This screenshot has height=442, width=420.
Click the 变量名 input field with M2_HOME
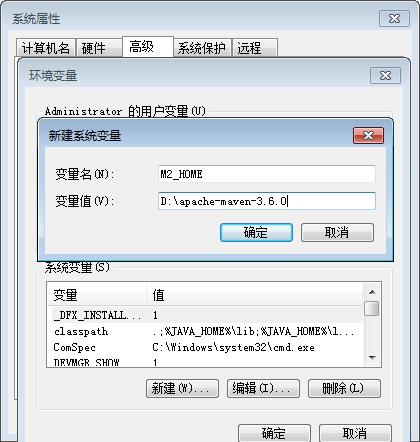[267, 174]
